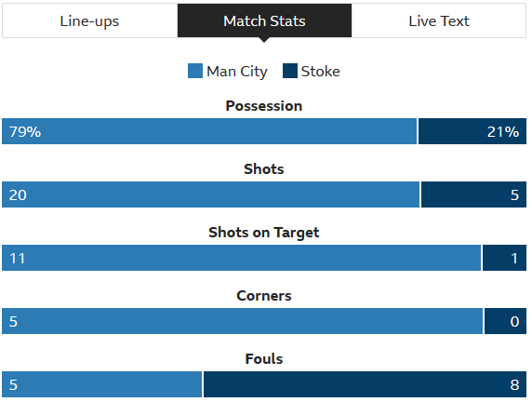The image size is (532, 402).
Task: Click the Possession heading
Action: click(x=264, y=106)
